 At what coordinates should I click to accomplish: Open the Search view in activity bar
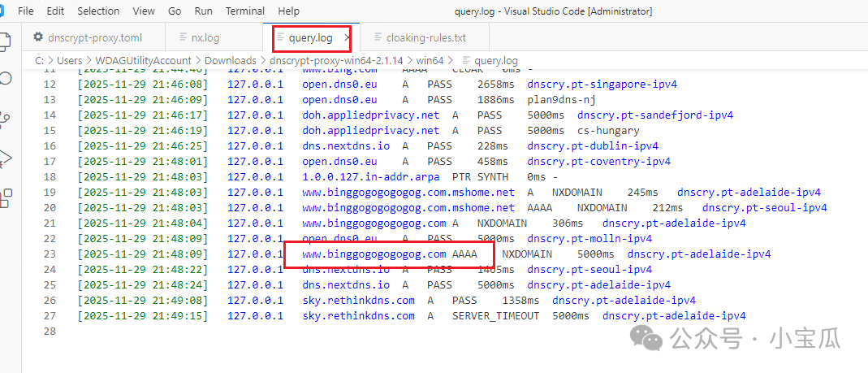tap(6, 79)
